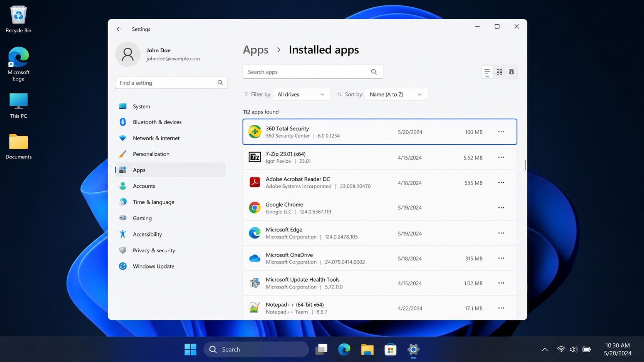Click the 5/19/2024 date for Google Chrome
This screenshot has width=644, height=362.
pos(410,208)
